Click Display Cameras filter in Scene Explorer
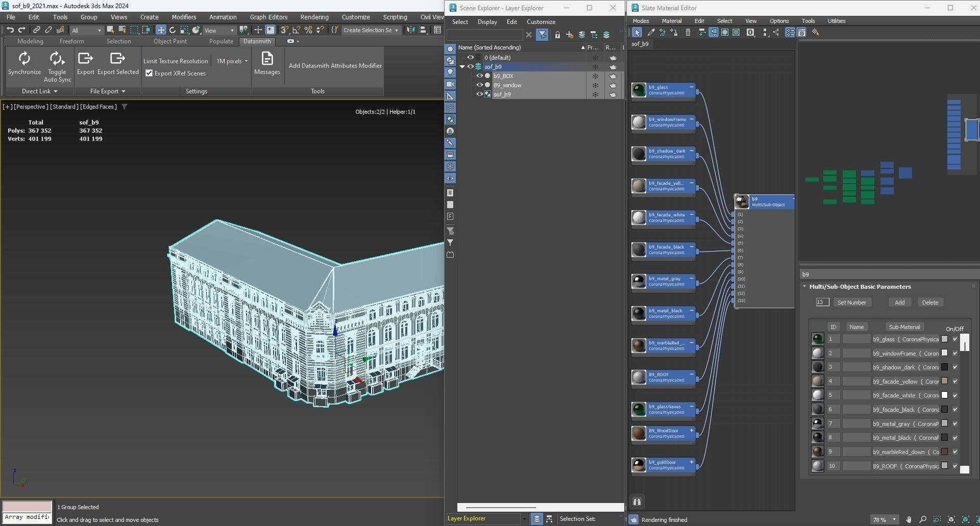The image size is (980, 526). coord(450,84)
